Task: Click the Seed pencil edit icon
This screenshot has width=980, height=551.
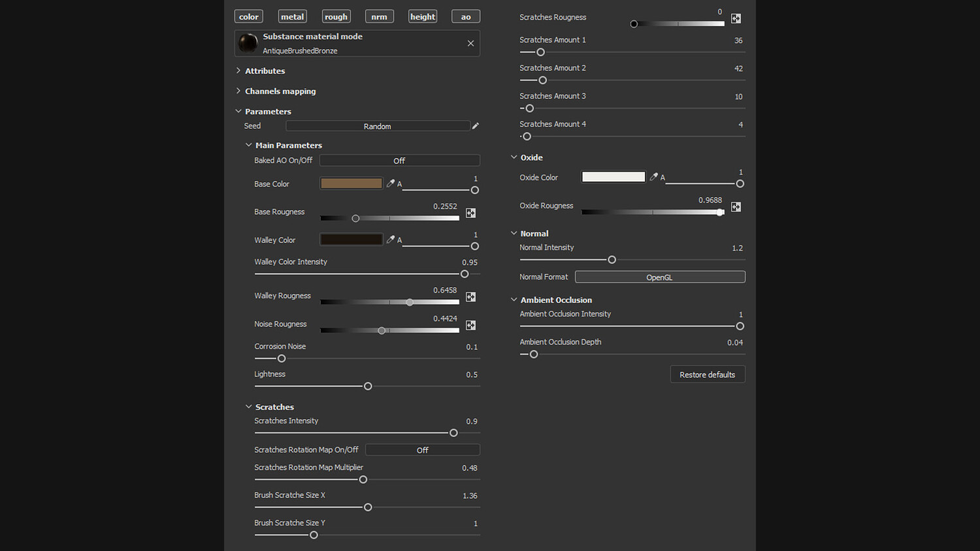Action: tap(476, 126)
